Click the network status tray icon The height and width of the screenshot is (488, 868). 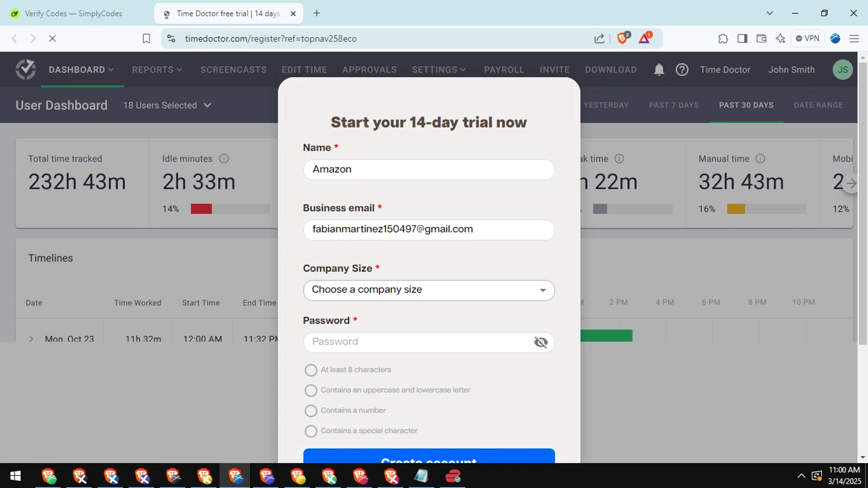click(x=816, y=476)
